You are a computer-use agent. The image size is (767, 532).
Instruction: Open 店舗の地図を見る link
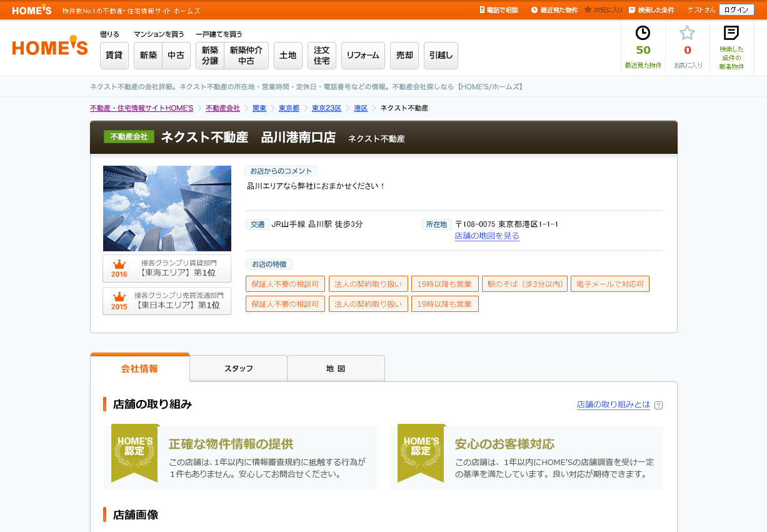point(487,236)
